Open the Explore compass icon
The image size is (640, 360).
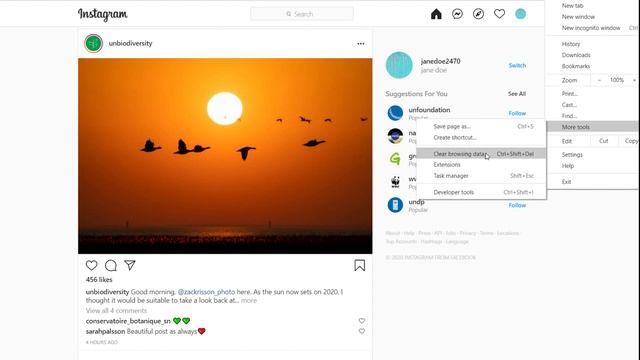click(478, 14)
